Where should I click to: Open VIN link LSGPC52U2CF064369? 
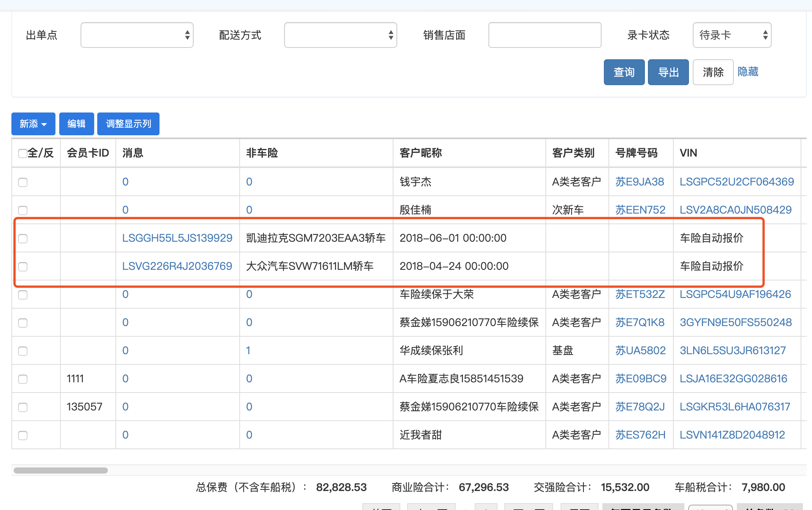736,182
